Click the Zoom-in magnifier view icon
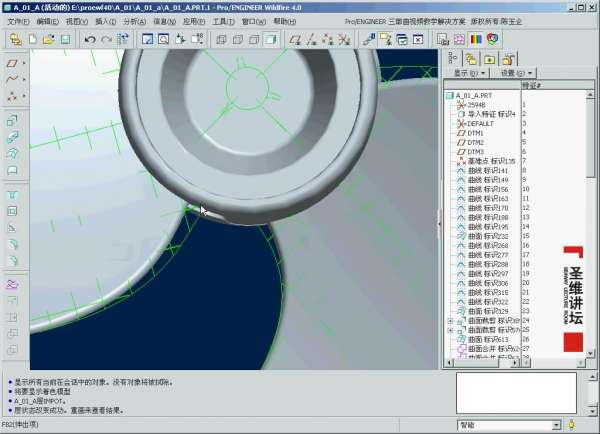600x434 pixels. [x=163, y=39]
